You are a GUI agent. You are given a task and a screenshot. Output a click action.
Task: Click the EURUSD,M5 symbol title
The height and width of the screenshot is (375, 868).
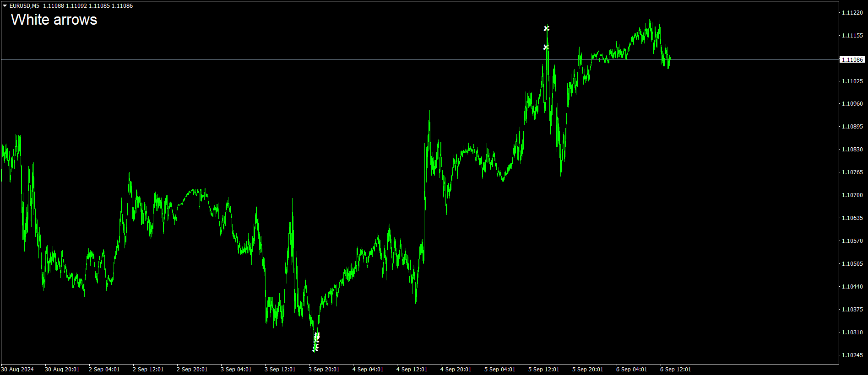click(24, 6)
